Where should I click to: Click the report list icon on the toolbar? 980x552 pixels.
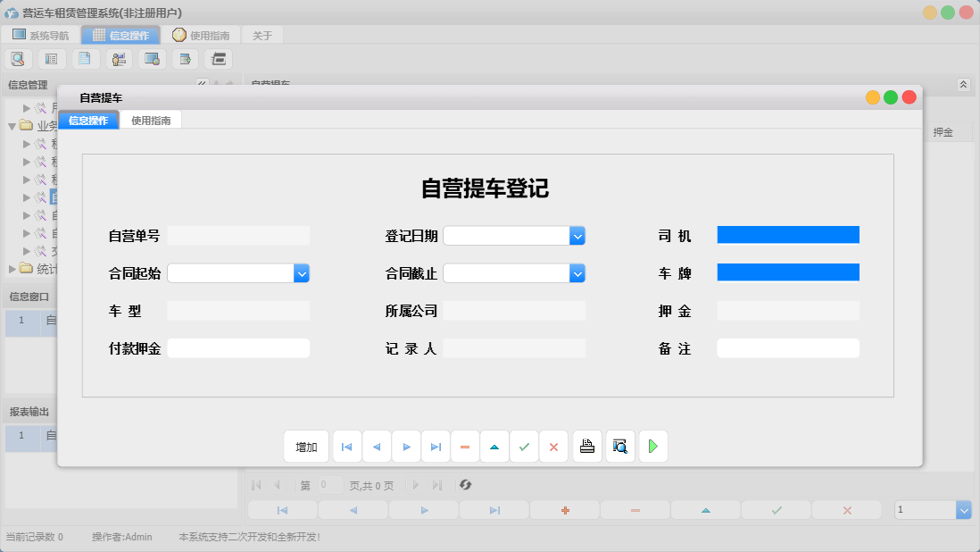point(51,58)
